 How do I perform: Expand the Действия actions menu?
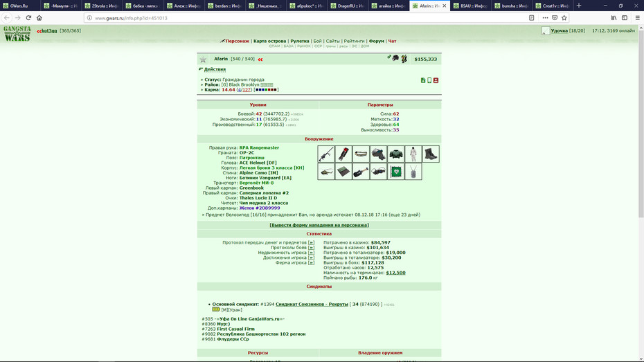[215, 69]
